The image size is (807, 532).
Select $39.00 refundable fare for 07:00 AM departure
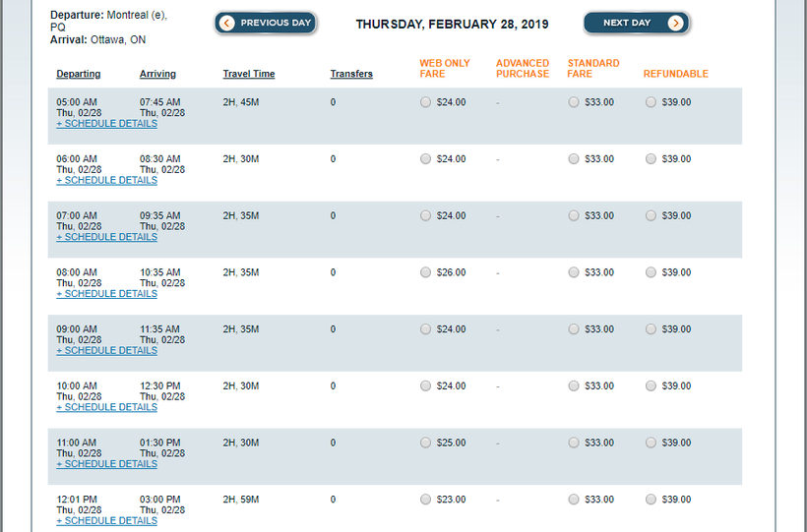click(x=651, y=215)
